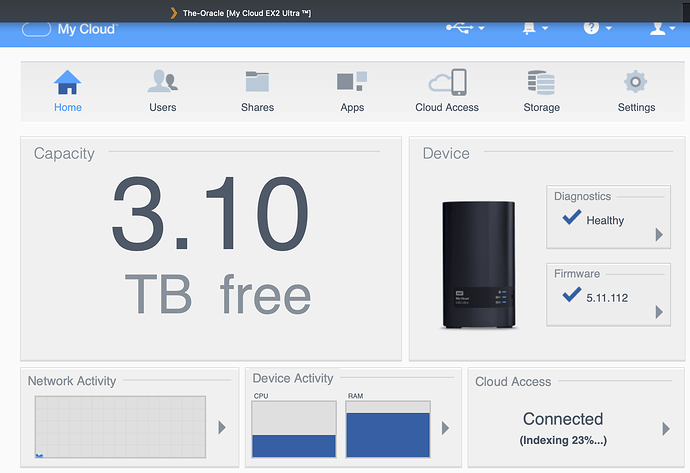690x473 pixels.
Task: Expand Device Activity details arrow
Action: (x=445, y=428)
